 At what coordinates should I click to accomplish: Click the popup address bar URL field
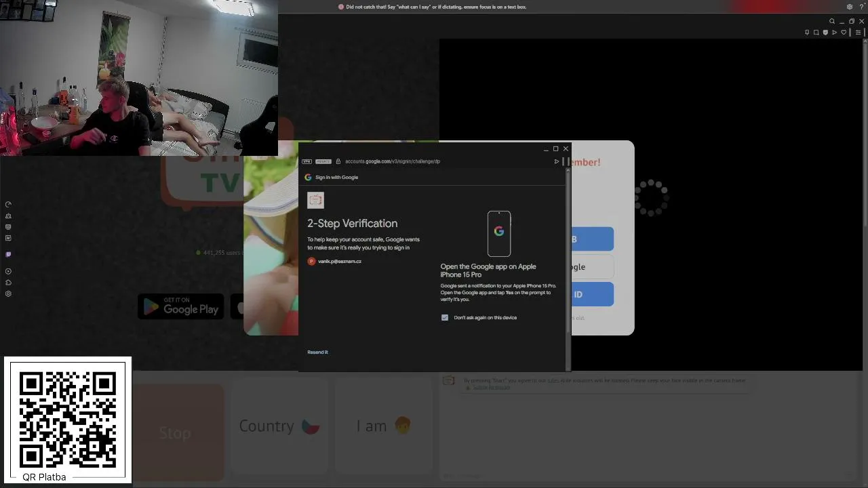click(393, 161)
